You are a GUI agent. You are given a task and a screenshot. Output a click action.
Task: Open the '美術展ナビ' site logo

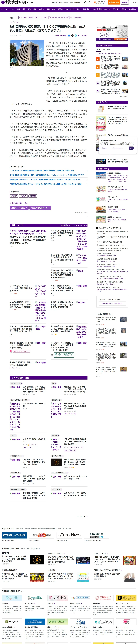103,598
